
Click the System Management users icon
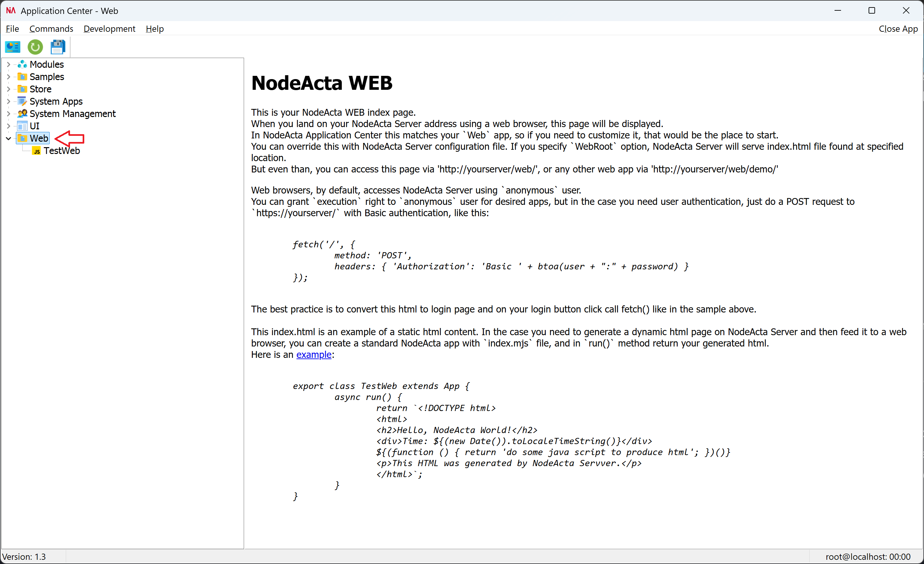pyautogui.click(x=22, y=114)
